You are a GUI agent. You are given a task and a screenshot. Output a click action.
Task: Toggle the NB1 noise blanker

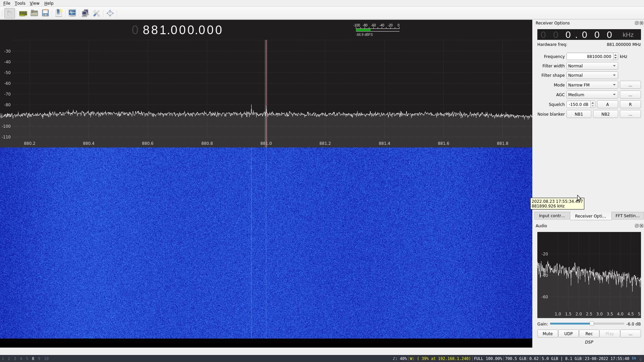point(579,114)
